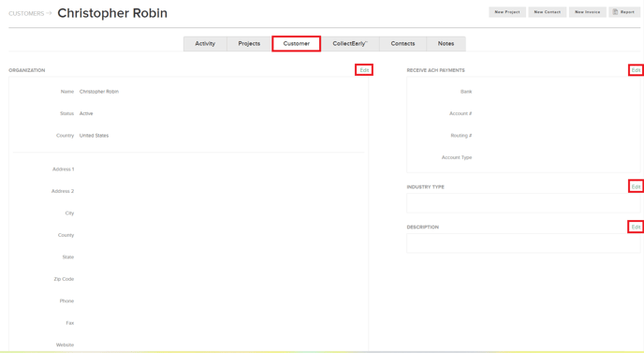The width and height of the screenshot is (644, 353).
Task: Open the Notes tab
Action: click(446, 44)
